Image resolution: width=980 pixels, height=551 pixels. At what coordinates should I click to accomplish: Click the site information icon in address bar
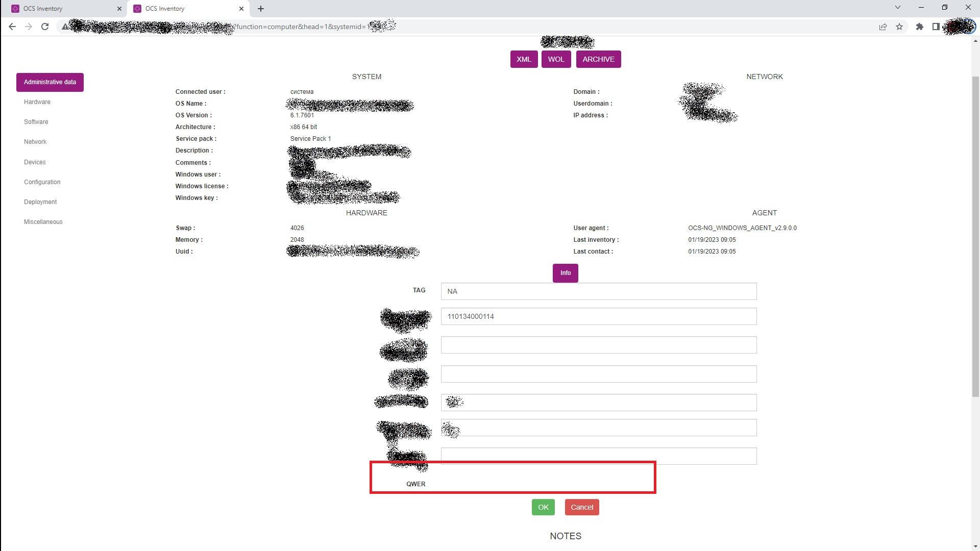click(x=65, y=27)
